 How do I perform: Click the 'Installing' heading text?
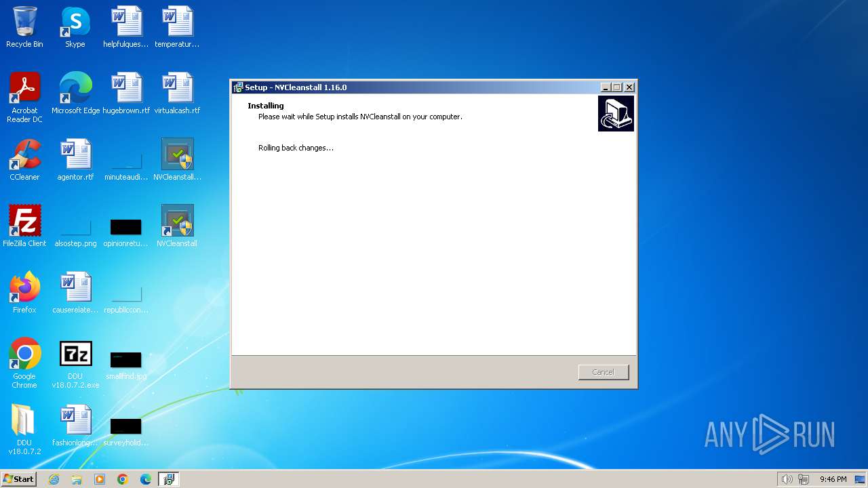tap(266, 106)
